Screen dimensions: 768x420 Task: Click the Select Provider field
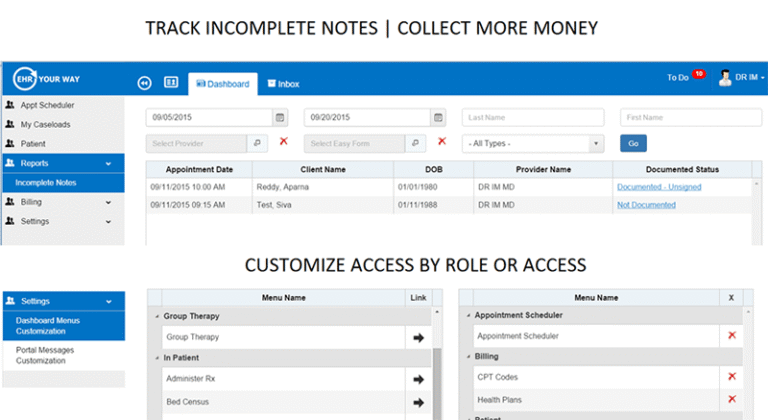pyautogui.click(x=196, y=144)
